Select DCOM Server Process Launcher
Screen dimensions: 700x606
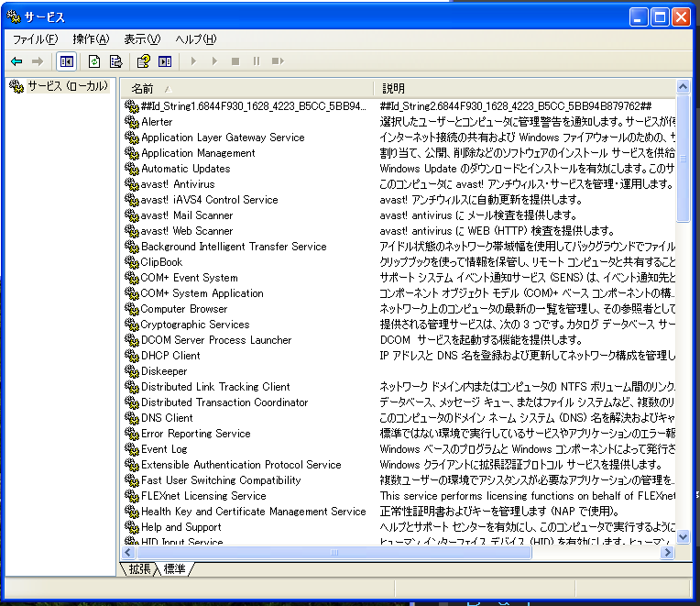tap(216, 340)
